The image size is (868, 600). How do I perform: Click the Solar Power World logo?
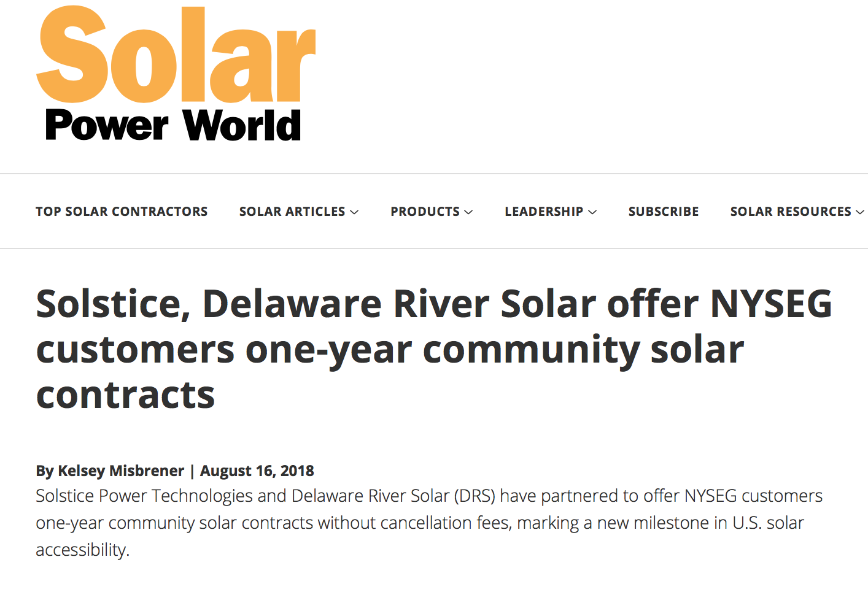coord(176,74)
